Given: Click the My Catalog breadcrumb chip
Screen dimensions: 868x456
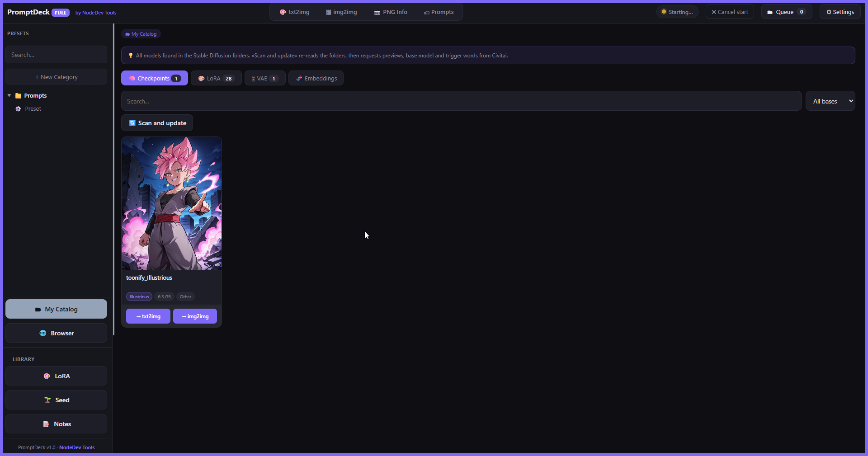Looking at the screenshot, I should (x=141, y=34).
